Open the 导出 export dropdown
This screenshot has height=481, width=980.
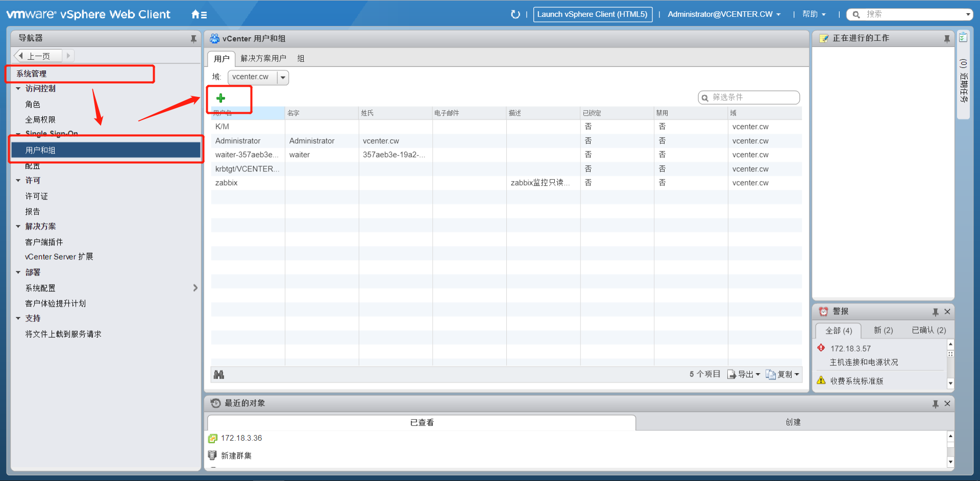tap(744, 374)
